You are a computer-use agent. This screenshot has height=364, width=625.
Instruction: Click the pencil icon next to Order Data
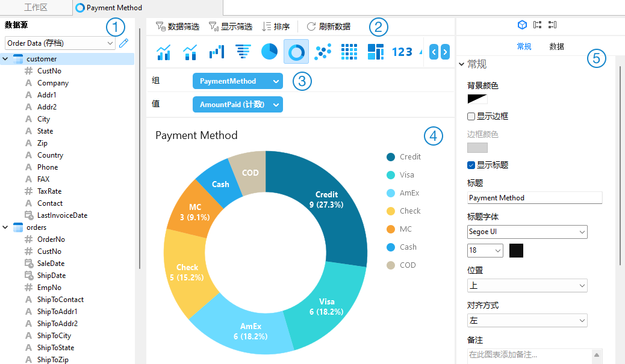point(123,43)
